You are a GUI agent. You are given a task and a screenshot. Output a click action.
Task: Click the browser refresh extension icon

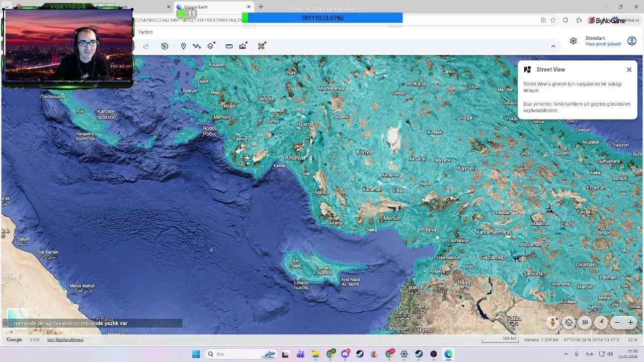[x=566, y=20]
